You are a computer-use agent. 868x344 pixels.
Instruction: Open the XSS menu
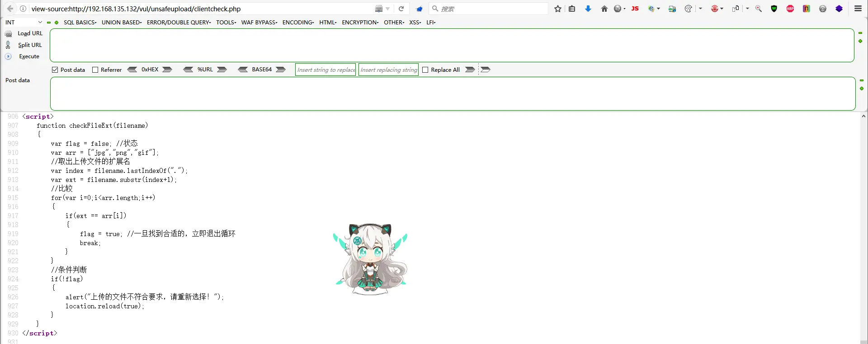[x=415, y=22]
